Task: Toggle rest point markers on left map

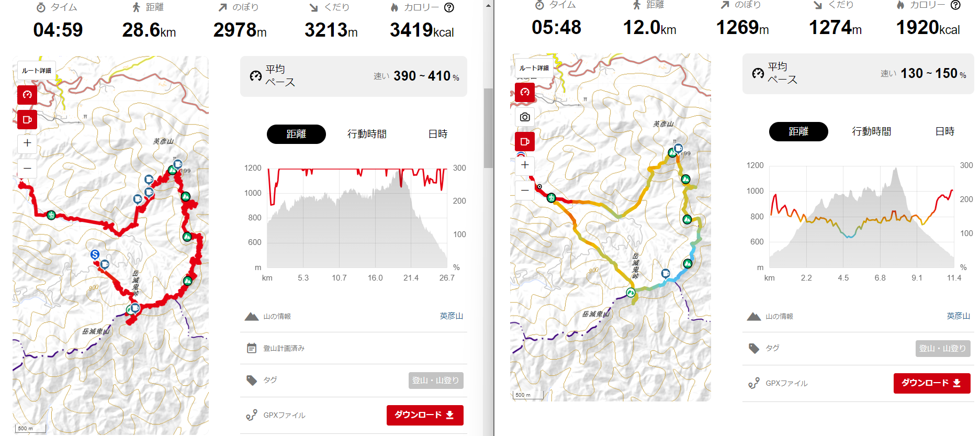Action: pyautogui.click(x=27, y=119)
